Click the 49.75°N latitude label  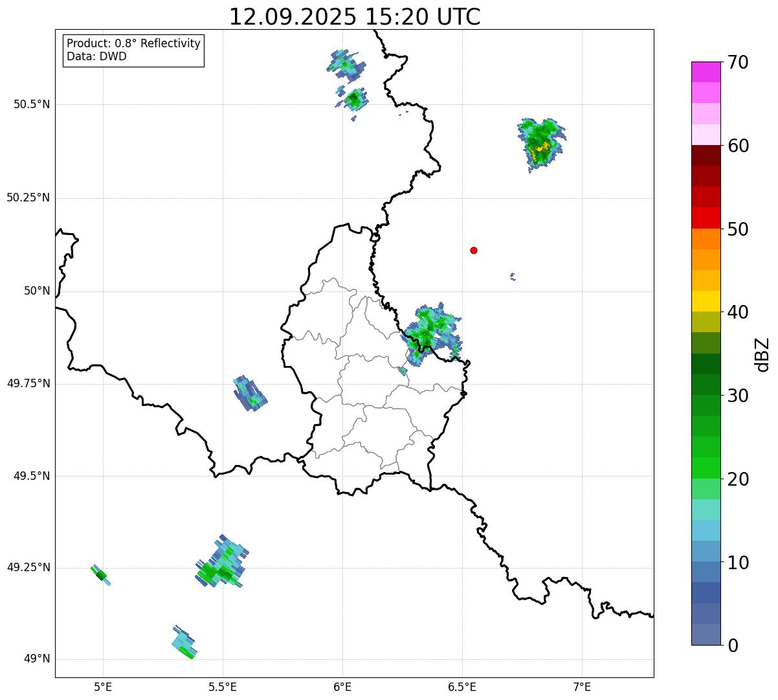[x=28, y=383]
